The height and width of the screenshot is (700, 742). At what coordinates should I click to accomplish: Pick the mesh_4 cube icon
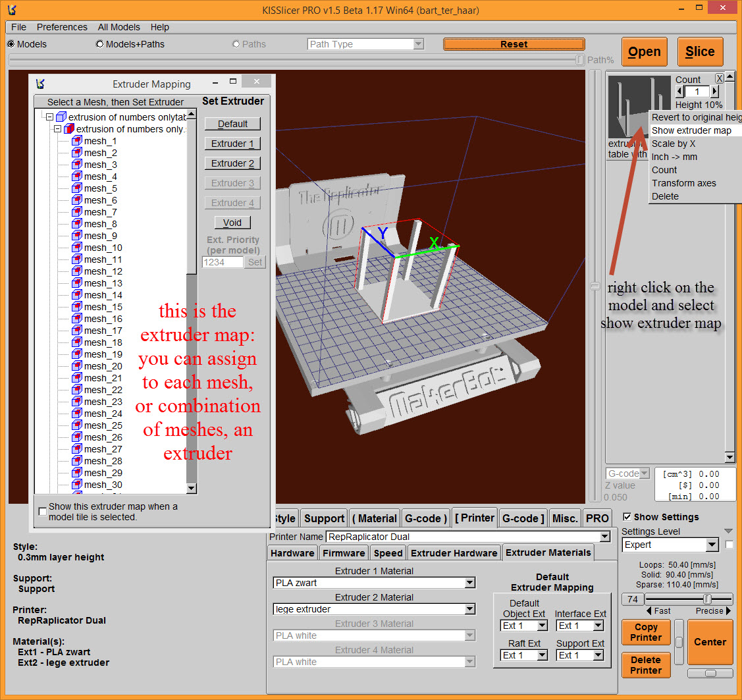[76, 176]
